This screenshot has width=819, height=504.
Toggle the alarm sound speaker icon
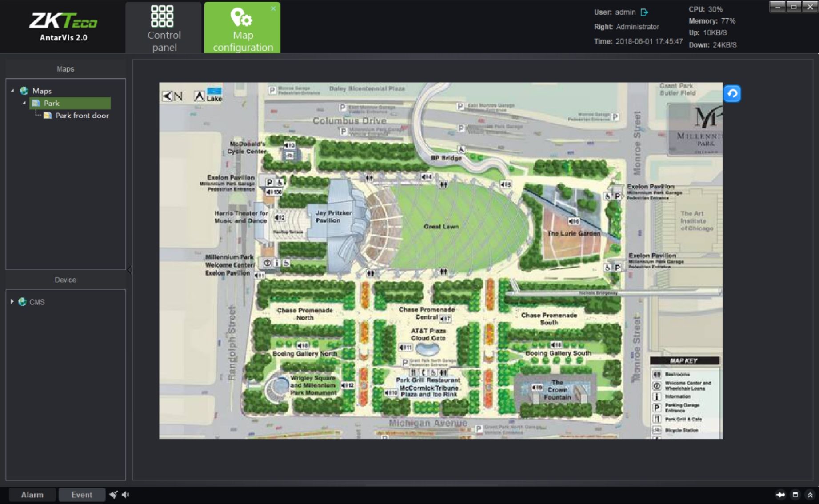(126, 495)
